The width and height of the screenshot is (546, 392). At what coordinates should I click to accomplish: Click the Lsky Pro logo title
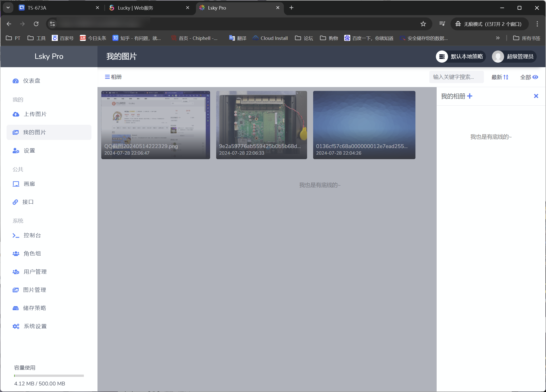coord(49,56)
